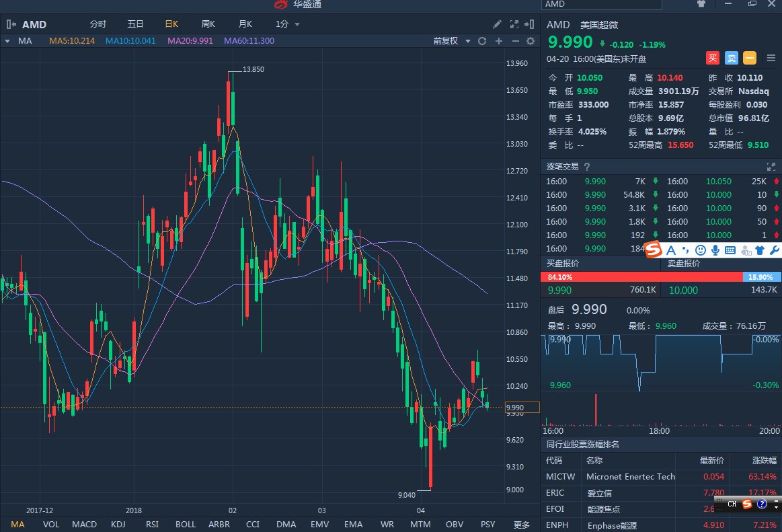Click the refresh icon beside 前复权

(482, 41)
